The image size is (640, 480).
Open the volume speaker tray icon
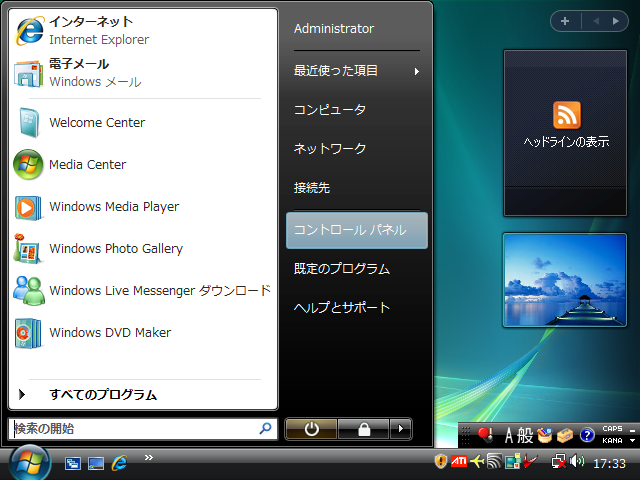577,462
